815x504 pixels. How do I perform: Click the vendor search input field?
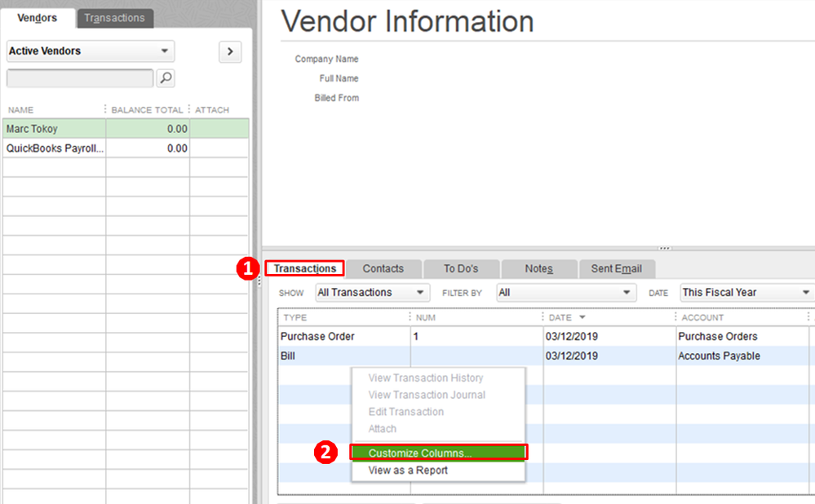(x=80, y=78)
